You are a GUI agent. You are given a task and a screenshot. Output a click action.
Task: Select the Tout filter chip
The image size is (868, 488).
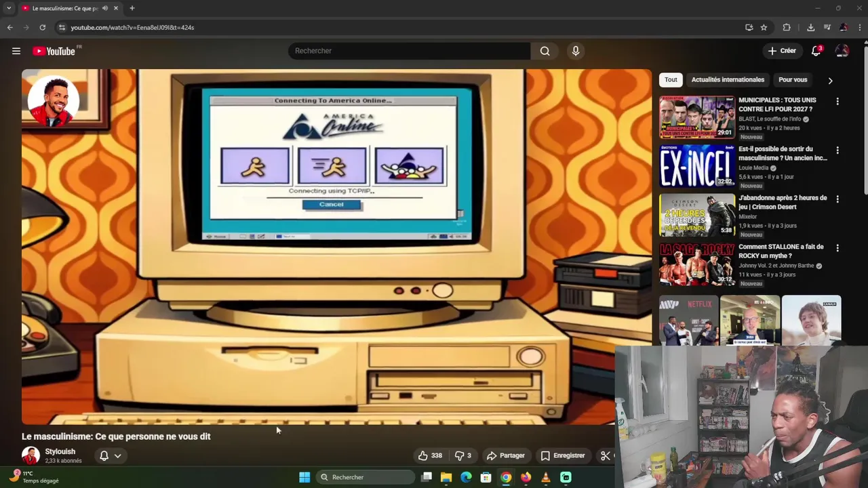(x=671, y=80)
